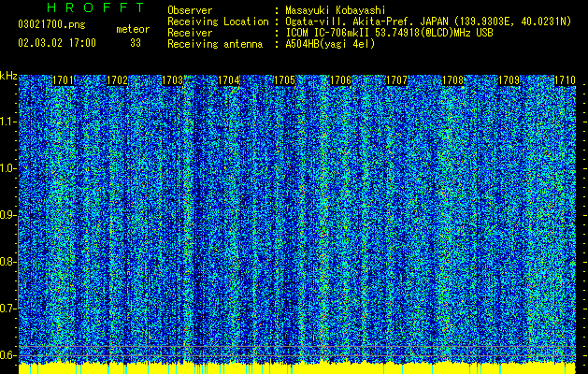588x374 pixels.
Task: Click the 1706 time marker
Action: pos(340,80)
